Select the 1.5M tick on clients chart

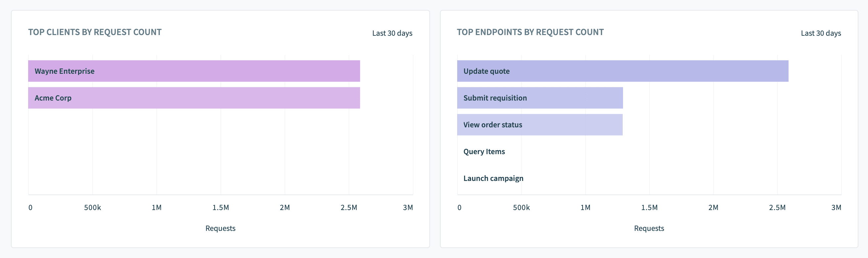[x=221, y=207]
